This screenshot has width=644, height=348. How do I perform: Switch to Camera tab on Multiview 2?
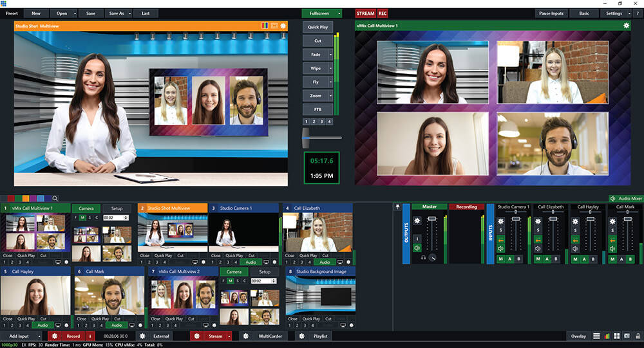point(233,272)
